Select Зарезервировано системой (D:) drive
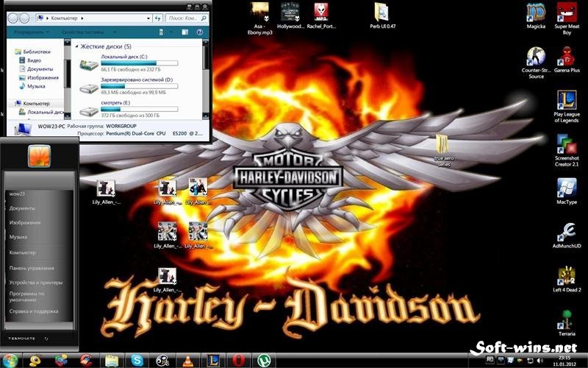Image resolution: width=588 pixels, height=368 pixels. 129,86
